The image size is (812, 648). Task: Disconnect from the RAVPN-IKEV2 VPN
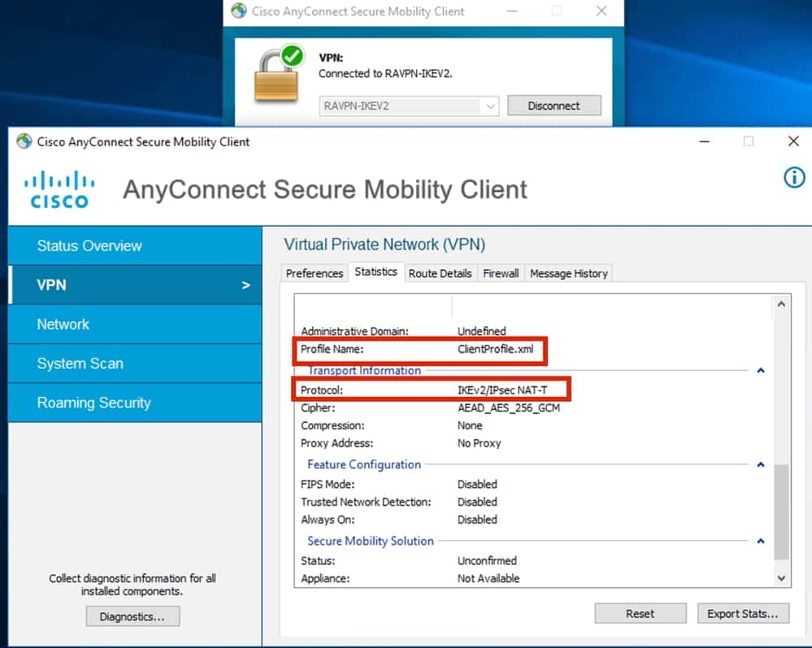click(554, 106)
